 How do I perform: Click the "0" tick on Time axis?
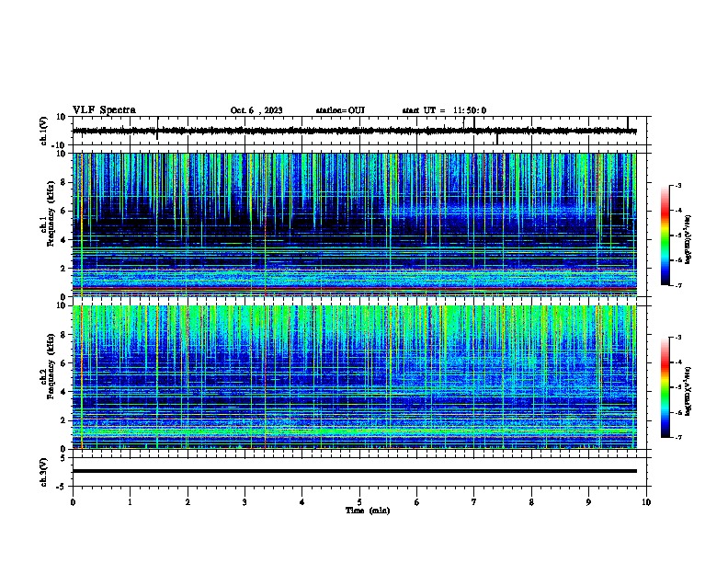pyautogui.click(x=73, y=502)
